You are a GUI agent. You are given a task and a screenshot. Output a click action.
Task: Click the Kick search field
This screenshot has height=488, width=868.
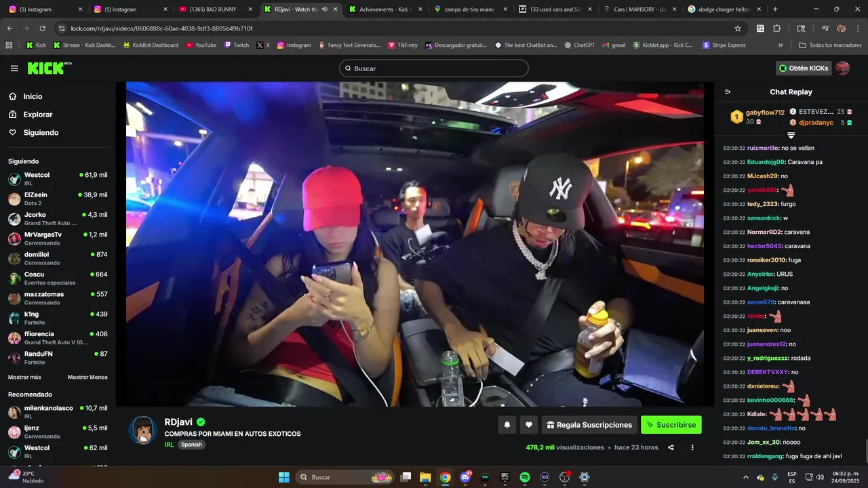click(434, 68)
